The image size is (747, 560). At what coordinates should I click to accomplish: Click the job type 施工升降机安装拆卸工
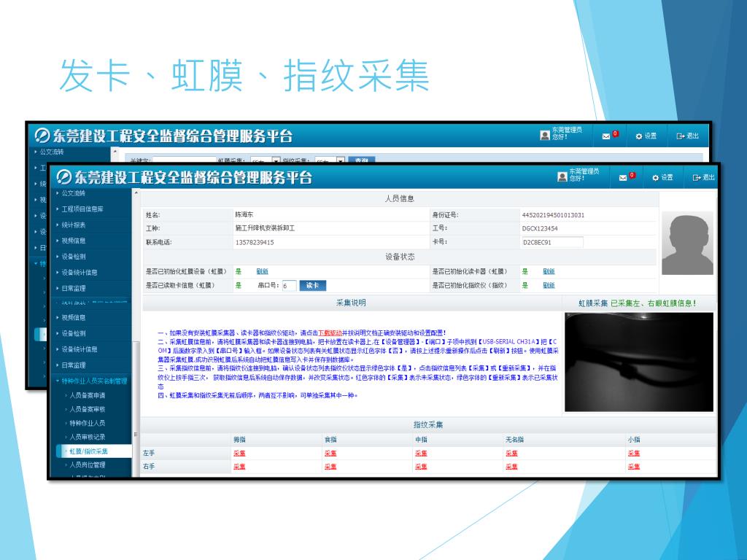265,228
